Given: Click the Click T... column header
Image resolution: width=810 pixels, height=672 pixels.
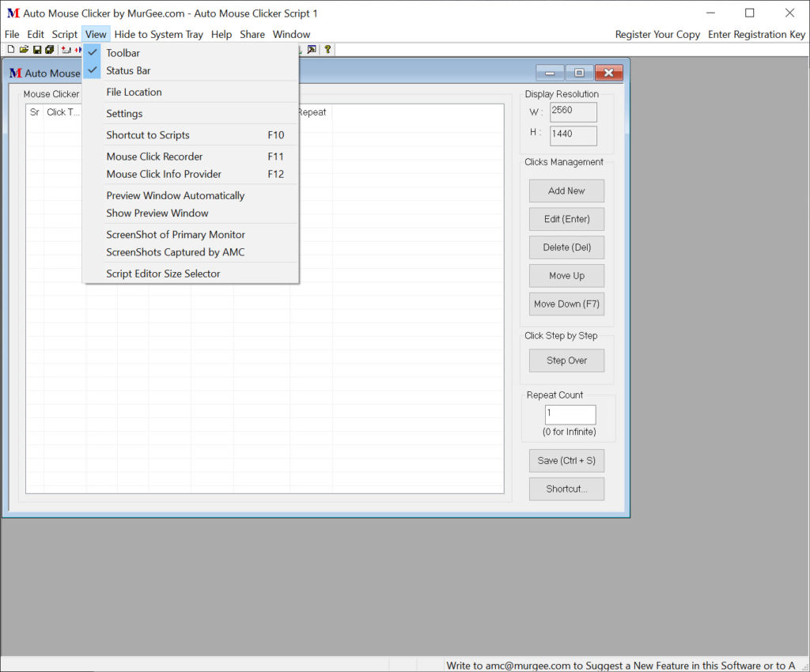Looking at the screenshot, I should point(63,112).
